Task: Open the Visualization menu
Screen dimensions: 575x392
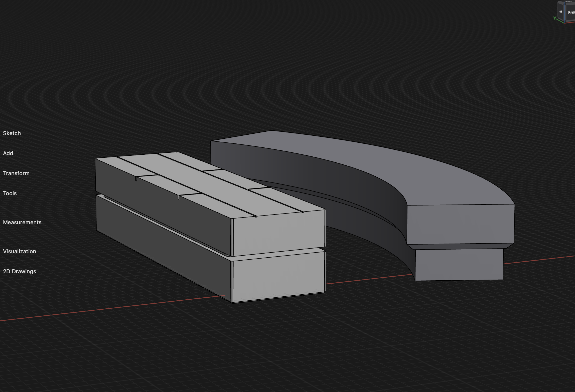Action: pyautogui.click(x=20, y=251)
